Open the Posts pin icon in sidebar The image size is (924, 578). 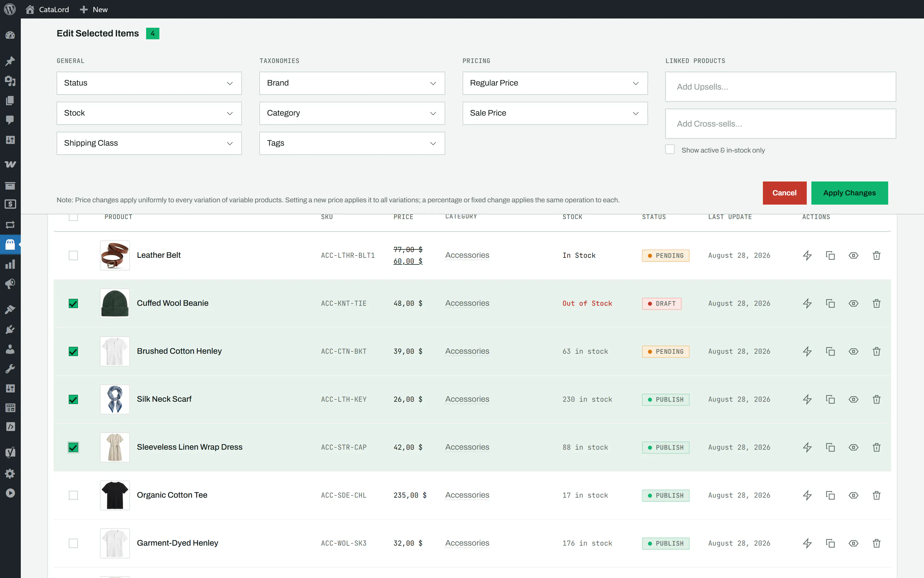(10, 61)
